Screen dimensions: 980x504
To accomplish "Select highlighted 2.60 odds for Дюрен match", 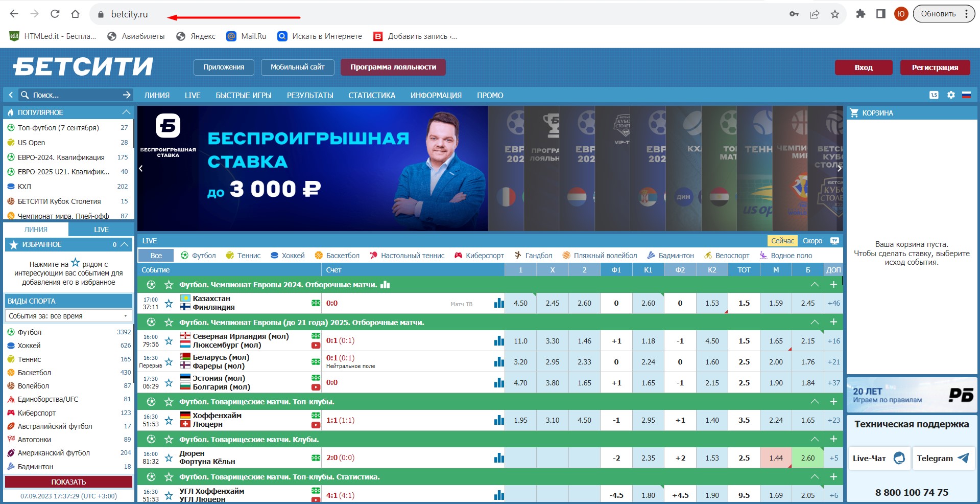I will point(807,458).
